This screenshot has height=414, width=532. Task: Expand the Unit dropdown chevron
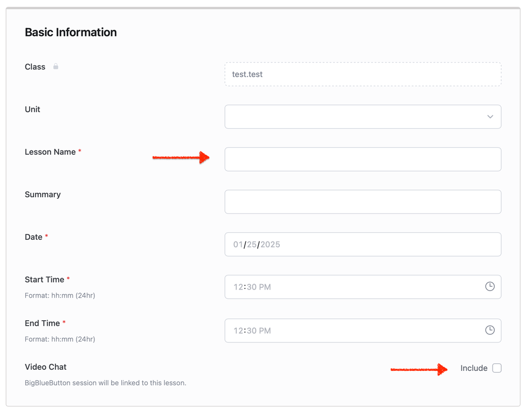pos(490,116)
